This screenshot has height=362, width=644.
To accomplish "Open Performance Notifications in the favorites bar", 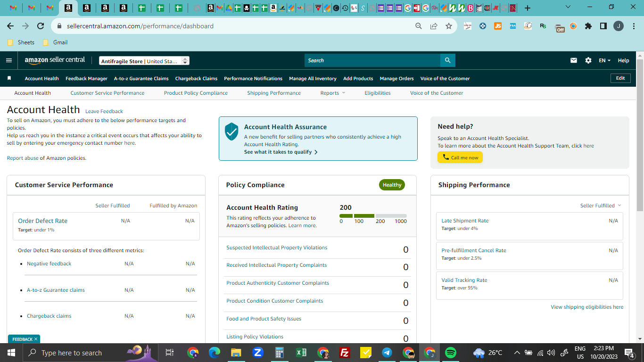I will point(253,79).
